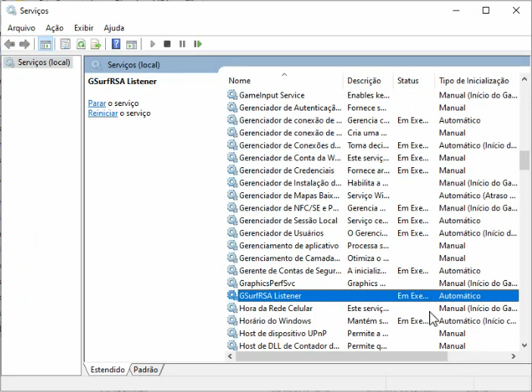
Task: Sort by the Status column header
Action: tap(414, 81)
